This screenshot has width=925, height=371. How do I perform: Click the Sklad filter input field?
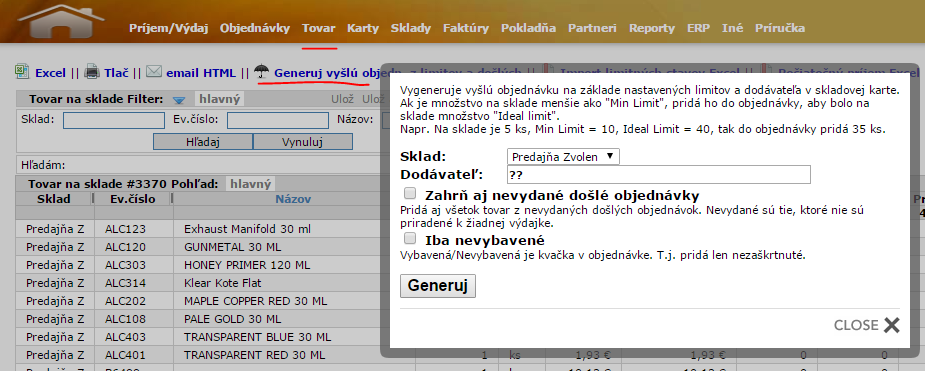click(114, 120)
